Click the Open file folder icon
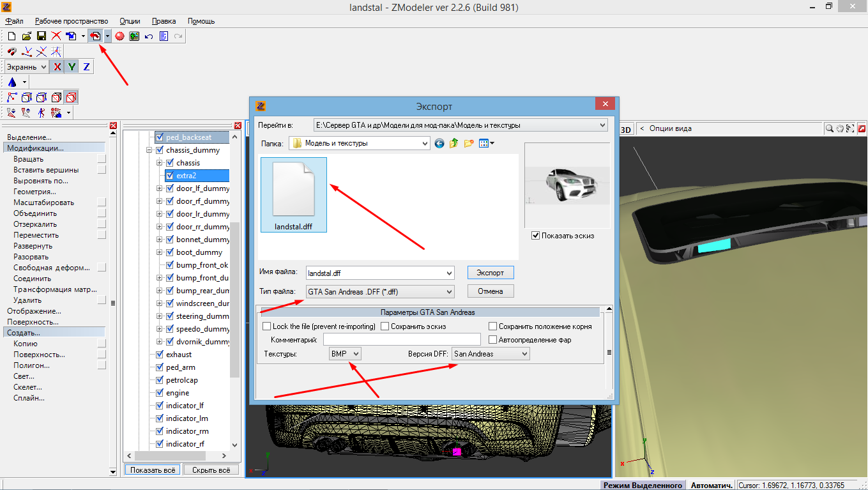 26,36
